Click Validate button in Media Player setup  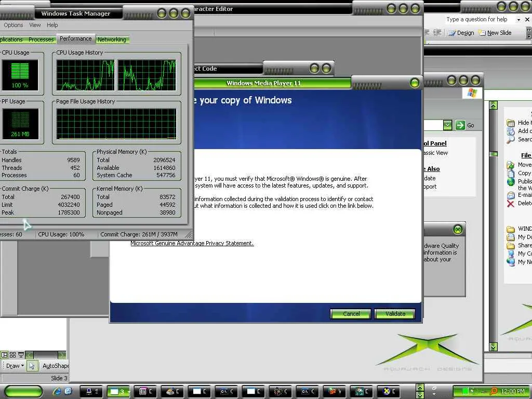[x=395, y=314]
